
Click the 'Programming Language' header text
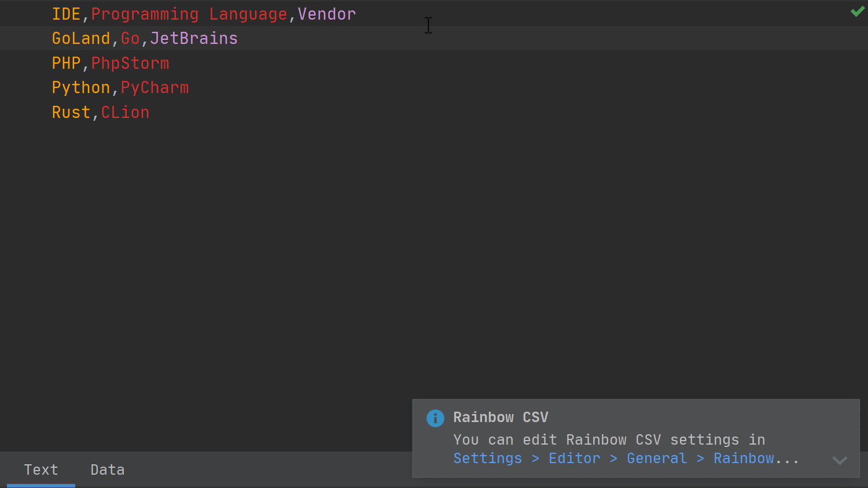(189, 14)
